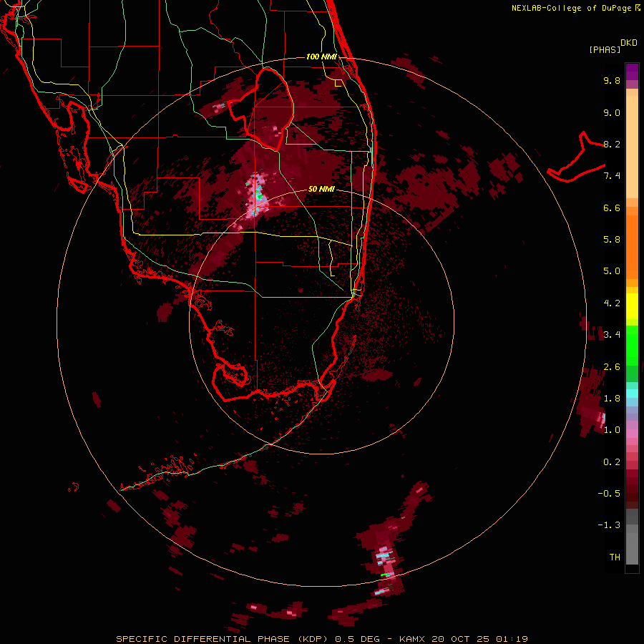Click the TH label on color scale
The image size is (644, 644).
point(615,557)
